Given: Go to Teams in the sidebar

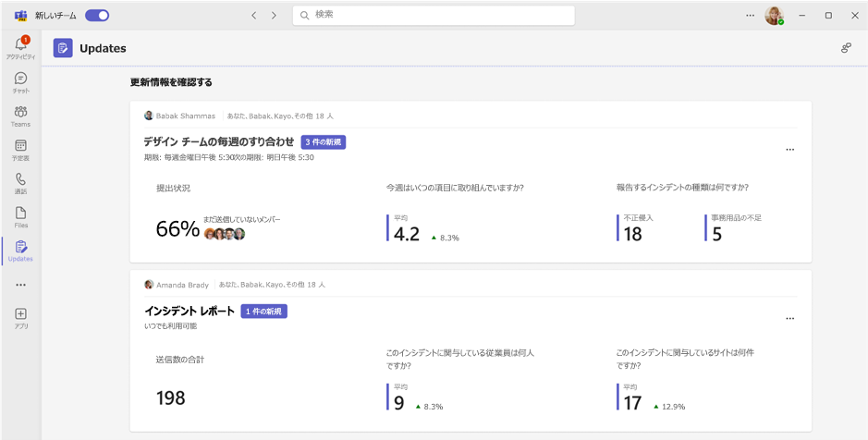Looking at the screenshot, I should [x=20, y=116].
